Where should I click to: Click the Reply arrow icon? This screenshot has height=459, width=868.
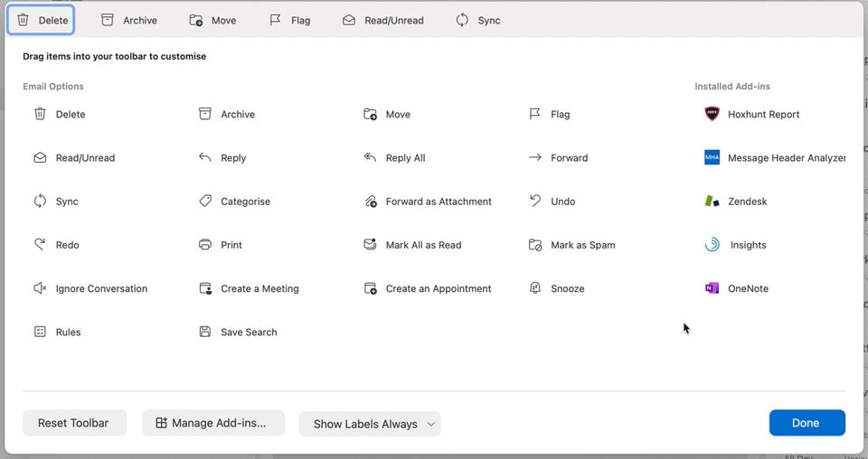pos(205,157)
